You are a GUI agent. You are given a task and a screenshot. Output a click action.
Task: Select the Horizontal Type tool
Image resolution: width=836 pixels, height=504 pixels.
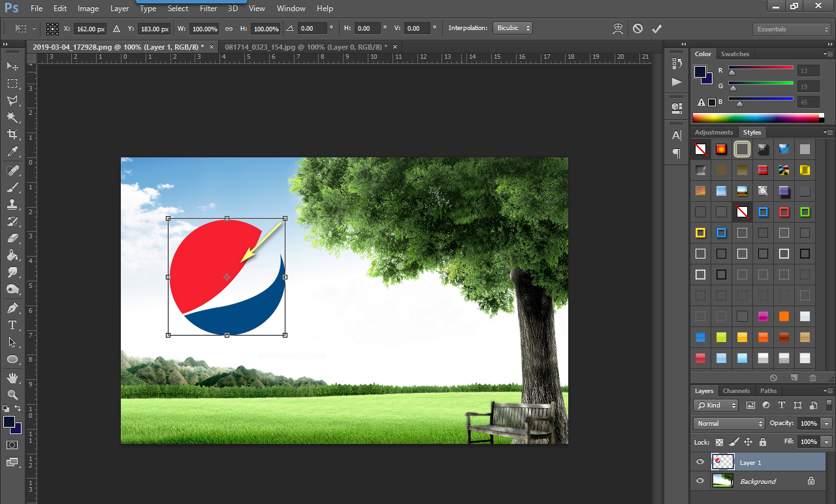(12, 325)
